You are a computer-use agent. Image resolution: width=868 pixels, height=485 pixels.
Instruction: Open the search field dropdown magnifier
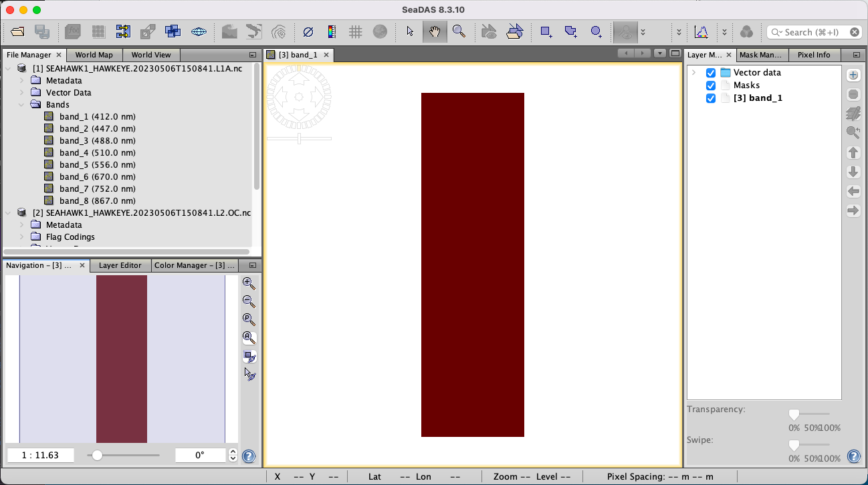point(777,32)
